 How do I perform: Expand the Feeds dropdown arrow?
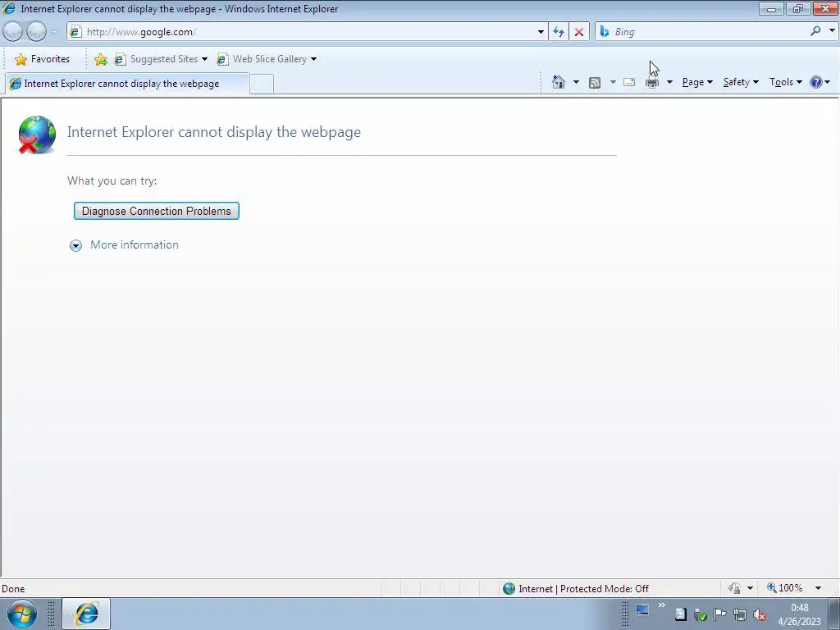[x=613, y=82]
